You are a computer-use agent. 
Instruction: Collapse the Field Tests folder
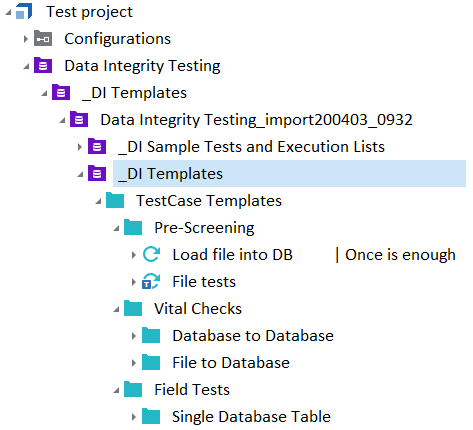pyautogui.click(x=116, y=391)
